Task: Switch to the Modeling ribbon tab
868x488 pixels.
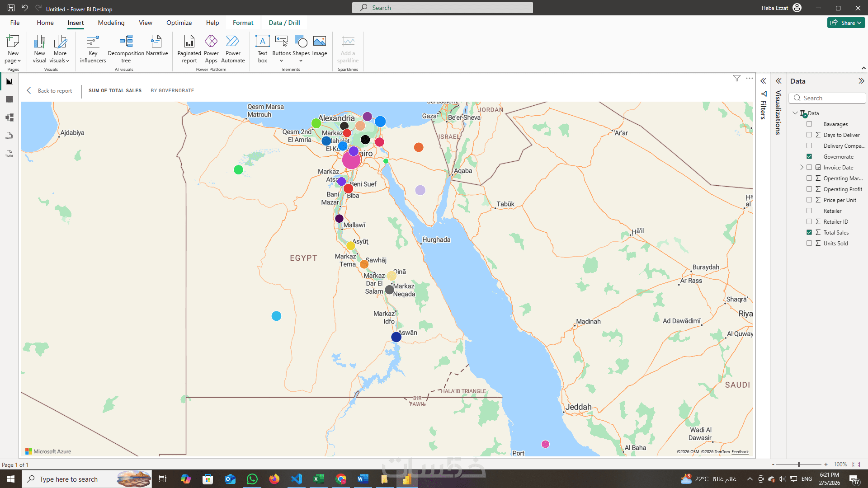Action: coord(111,23)
